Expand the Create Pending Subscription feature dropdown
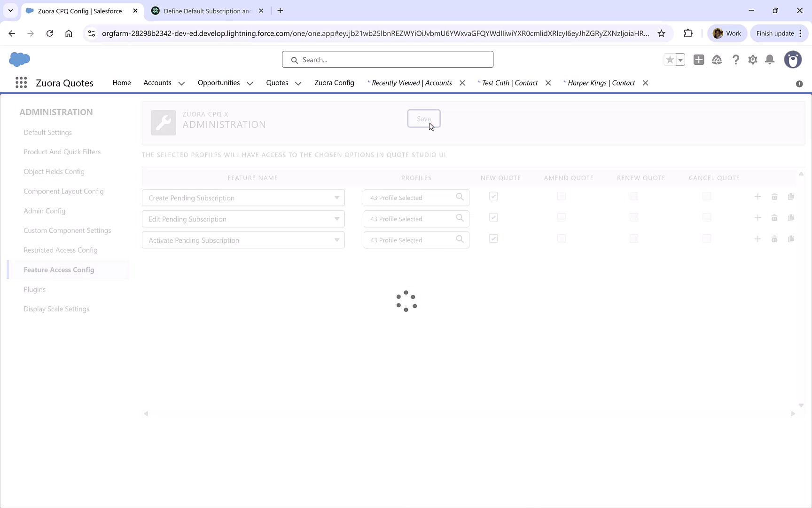 [x=336, y=198]
